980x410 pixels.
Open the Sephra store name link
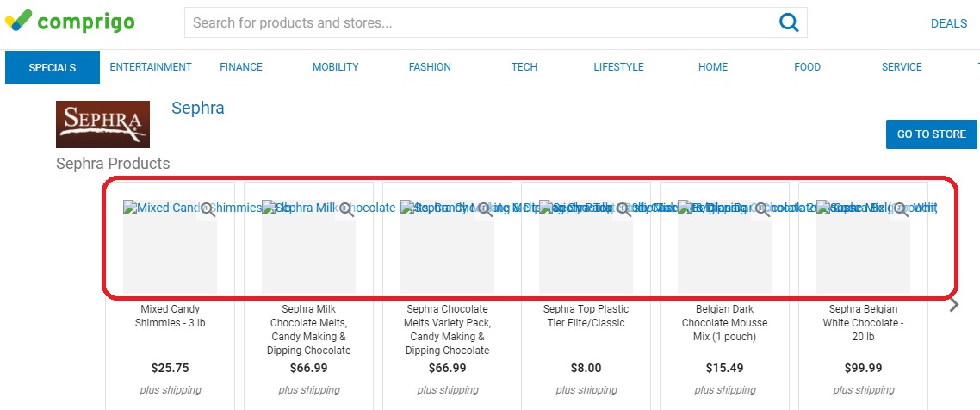197,108
